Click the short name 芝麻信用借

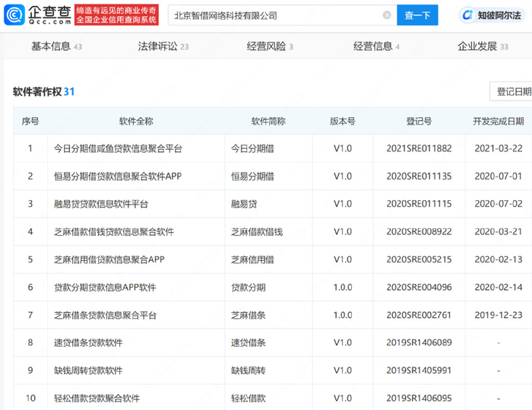(252, 259)
